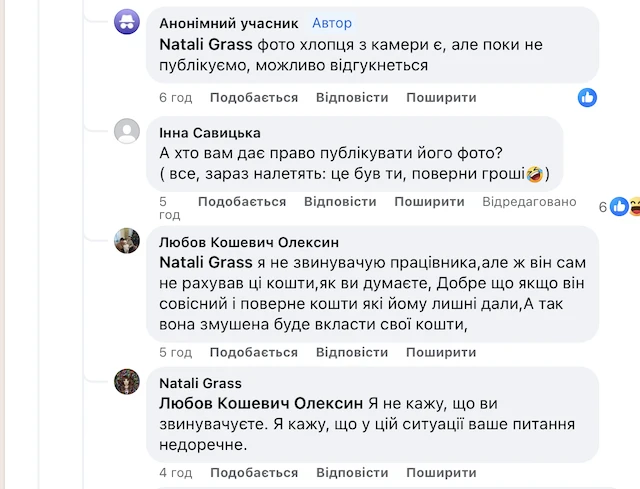
Task: Click the anonymous participant's avatar icon
Action: coord(127,22)
